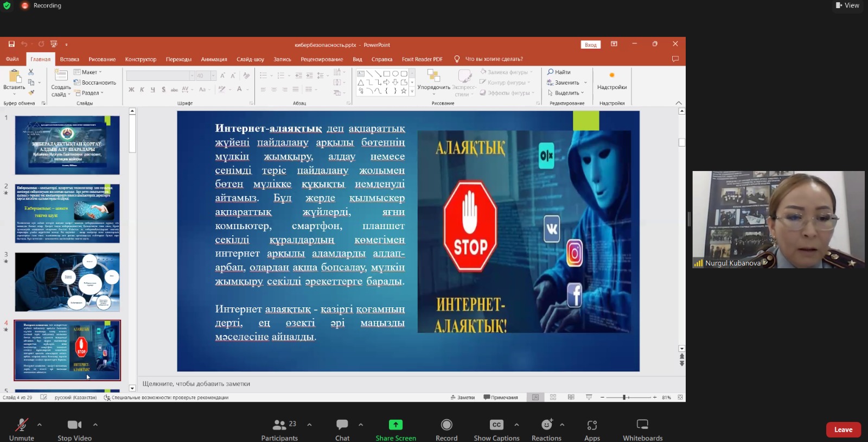Click the zoom slider in PowerPoint status bar
The width and height of the screenshot is (868, 442).
coord(628,397)
